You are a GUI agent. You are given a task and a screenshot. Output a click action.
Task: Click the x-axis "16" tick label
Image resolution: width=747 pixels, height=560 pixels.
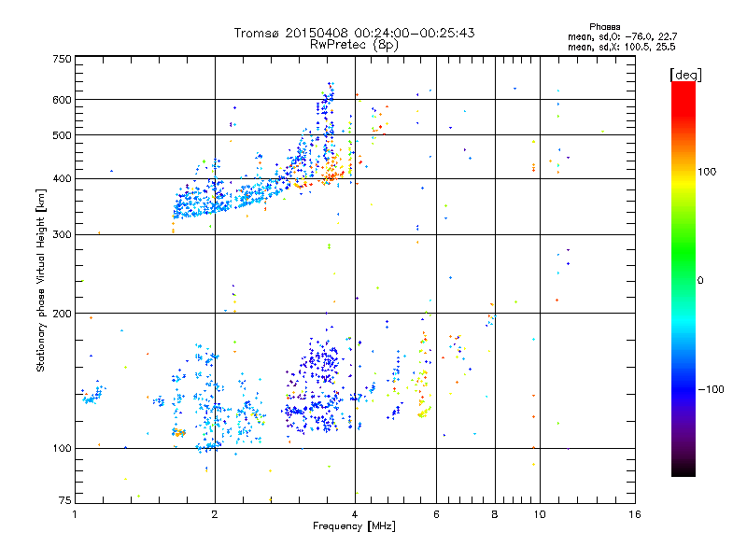(x=635, y=514)
